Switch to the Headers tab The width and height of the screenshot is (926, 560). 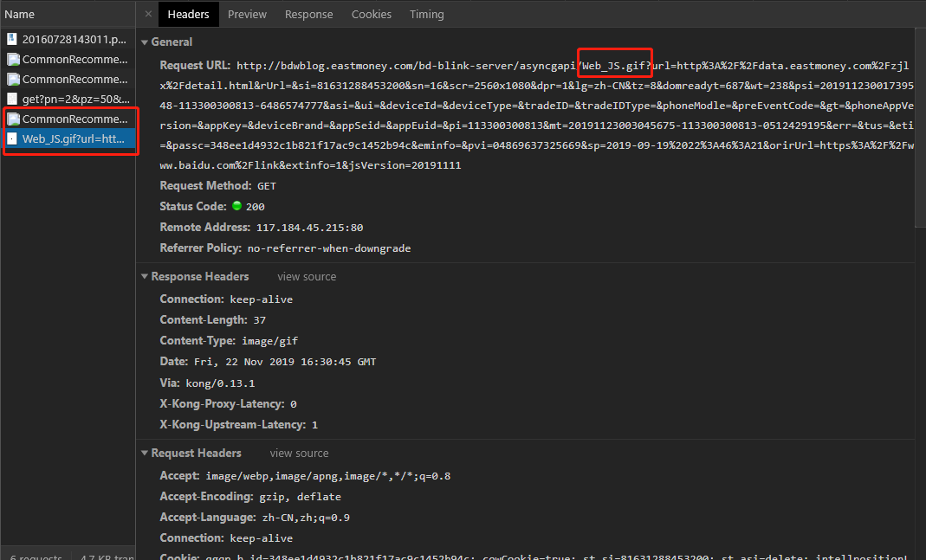pyautogui.click(x=188, y=14)
